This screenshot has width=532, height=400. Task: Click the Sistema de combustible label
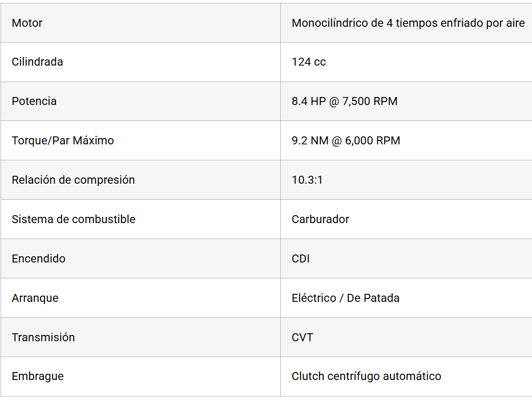[x=74, y=219]
